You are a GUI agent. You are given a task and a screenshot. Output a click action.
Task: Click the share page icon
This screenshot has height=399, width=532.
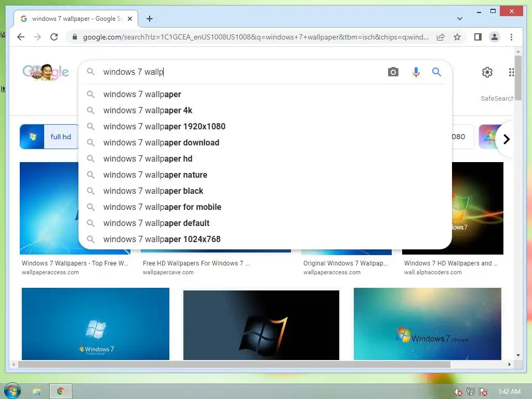[441, 37]
